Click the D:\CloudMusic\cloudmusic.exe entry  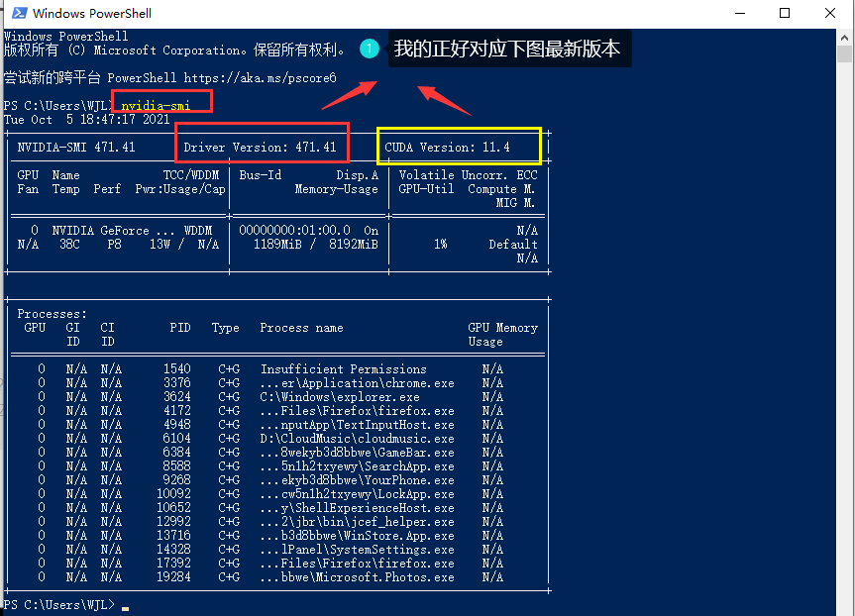pos(358,439)
